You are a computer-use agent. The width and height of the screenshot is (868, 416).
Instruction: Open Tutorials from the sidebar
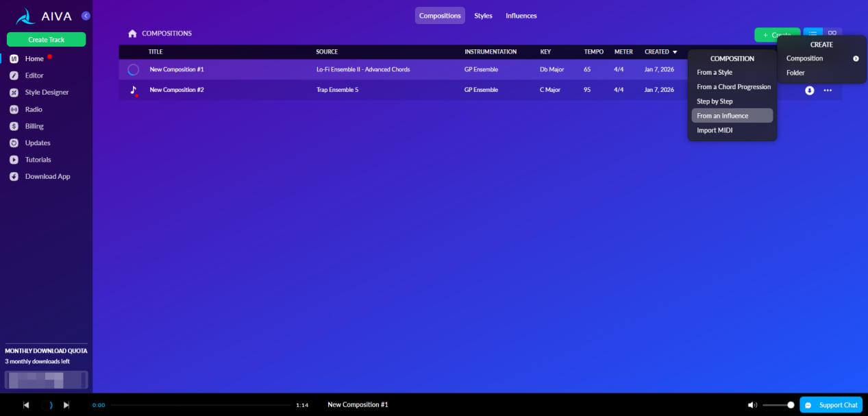click(38, 160)
